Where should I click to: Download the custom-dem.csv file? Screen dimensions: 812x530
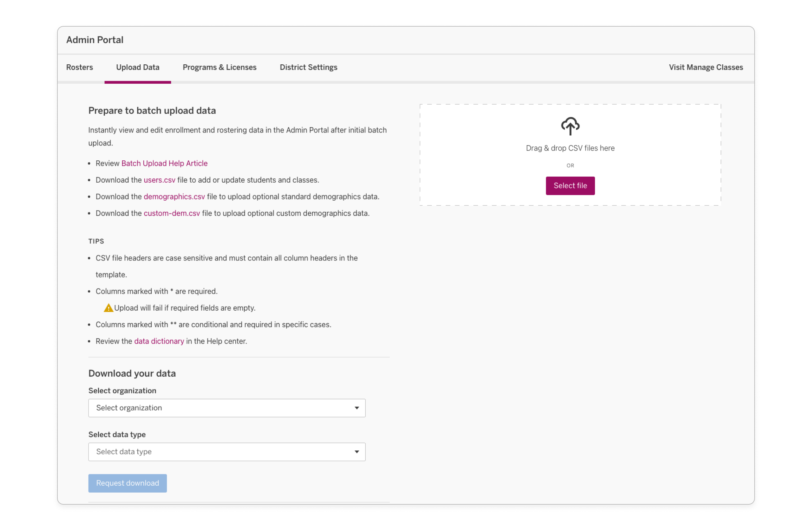click(171, 213)
